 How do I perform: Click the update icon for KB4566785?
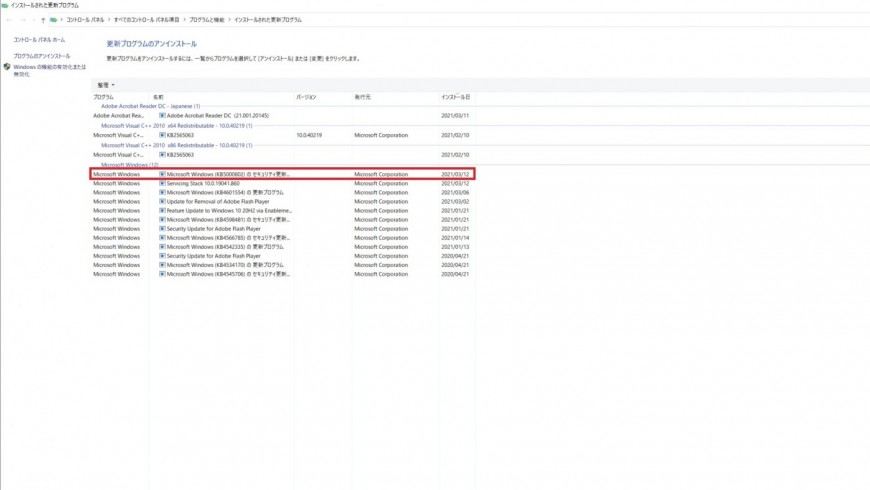coord(162,238)
